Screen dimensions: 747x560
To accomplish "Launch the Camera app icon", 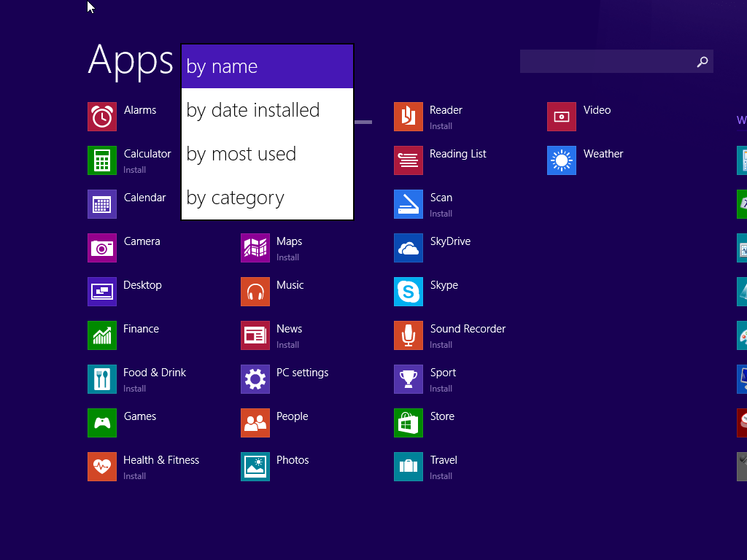I will pos(102,248).
